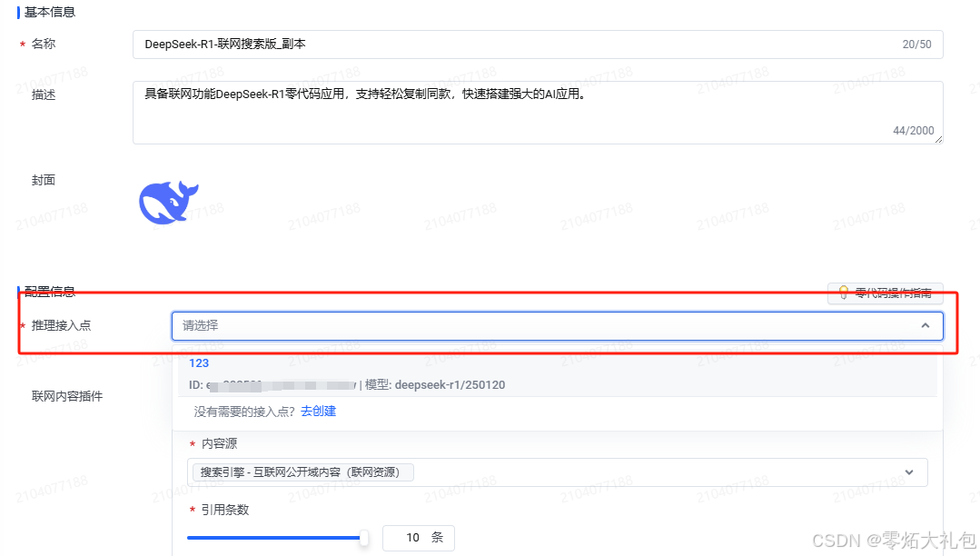Click the lightbulb icon in 零代码操作指南
Image resolution: width=980 pixels, height=556 pixels.
[843, 293]
